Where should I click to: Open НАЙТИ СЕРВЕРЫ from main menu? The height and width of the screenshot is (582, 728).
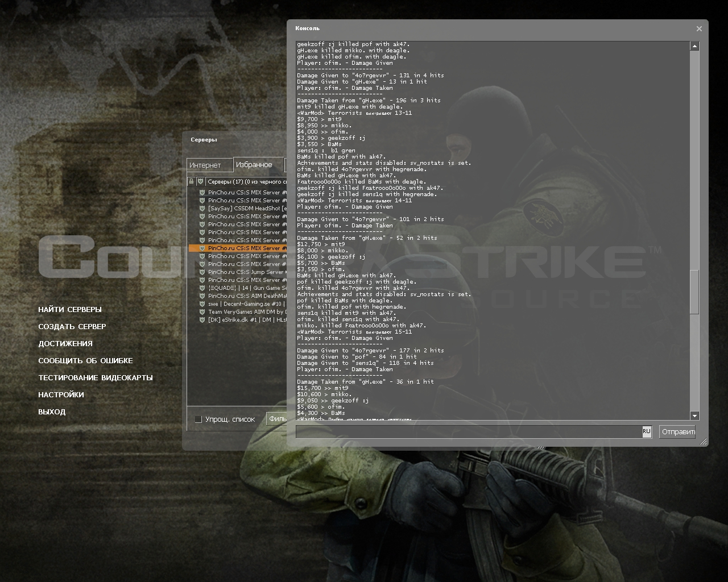coord(70,310)
